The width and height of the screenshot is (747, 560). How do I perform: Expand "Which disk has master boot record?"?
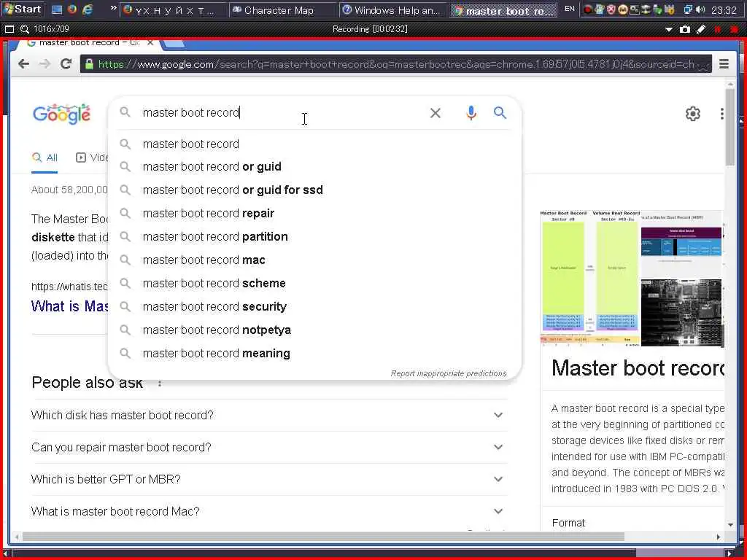coord(269,415)
